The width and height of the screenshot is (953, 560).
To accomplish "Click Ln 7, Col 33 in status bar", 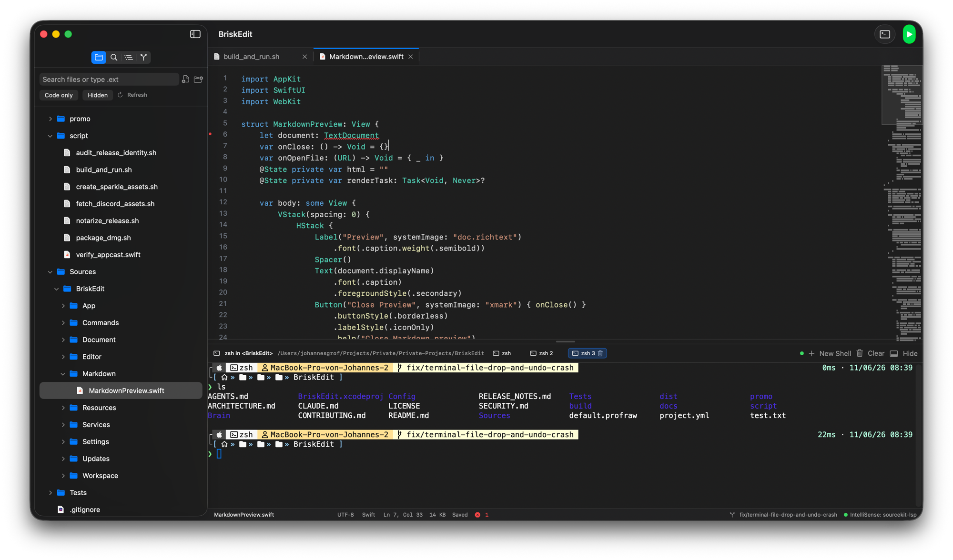I will coord(403,515).
